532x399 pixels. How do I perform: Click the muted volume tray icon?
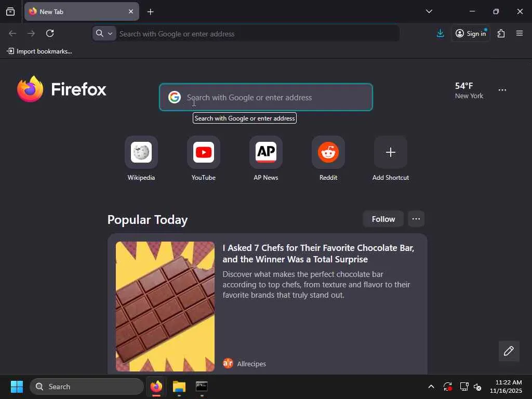477,387
